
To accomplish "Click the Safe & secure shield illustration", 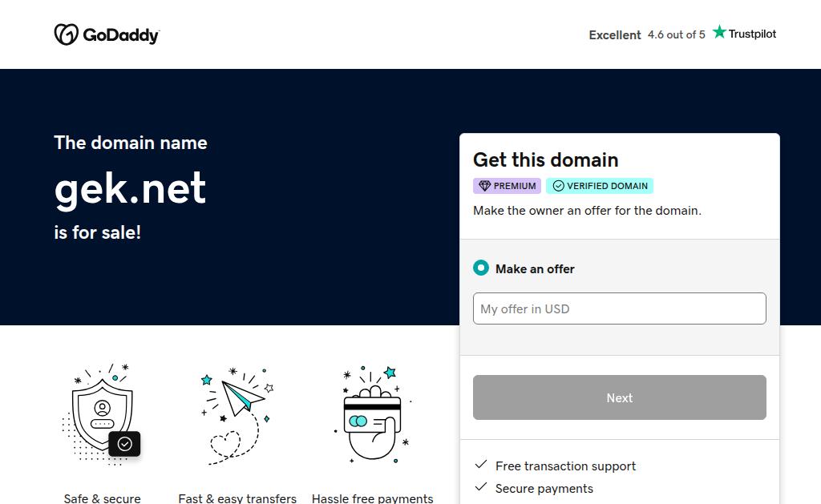I will pos(102,414).
